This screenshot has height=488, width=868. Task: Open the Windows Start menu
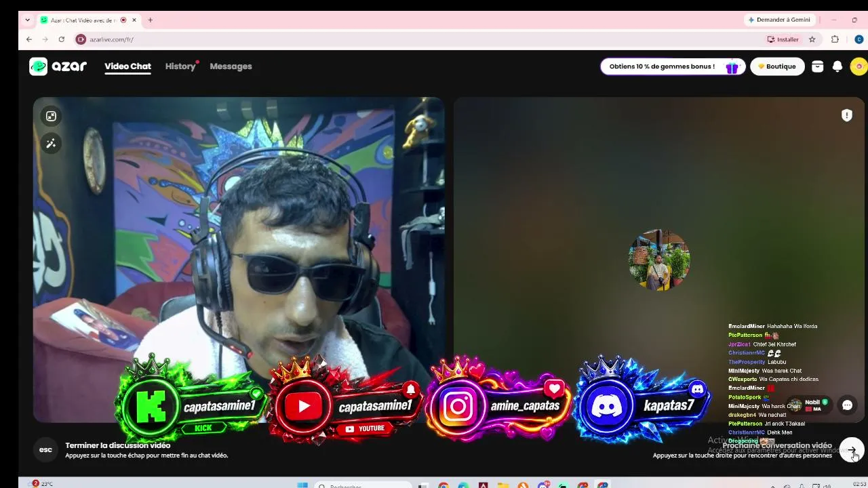pos(302,485)
